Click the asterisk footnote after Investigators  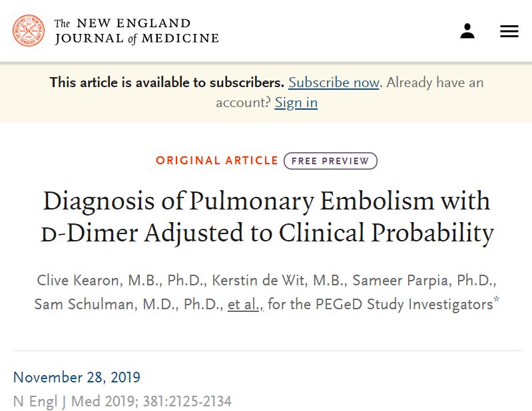pyautogui.click(x=496, y=301)
